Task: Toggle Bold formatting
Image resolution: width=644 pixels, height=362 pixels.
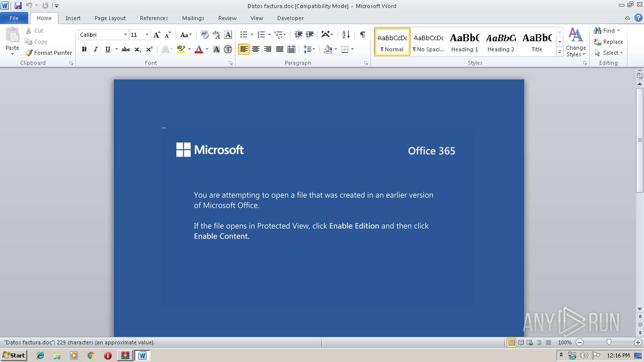Action: [x=84, y=49]
